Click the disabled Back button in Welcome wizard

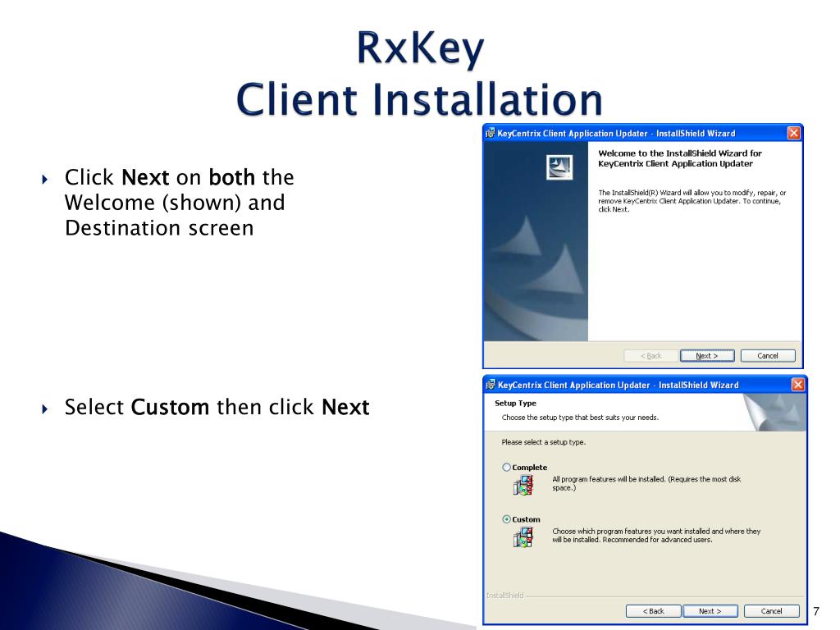click(x=651, y=356)
